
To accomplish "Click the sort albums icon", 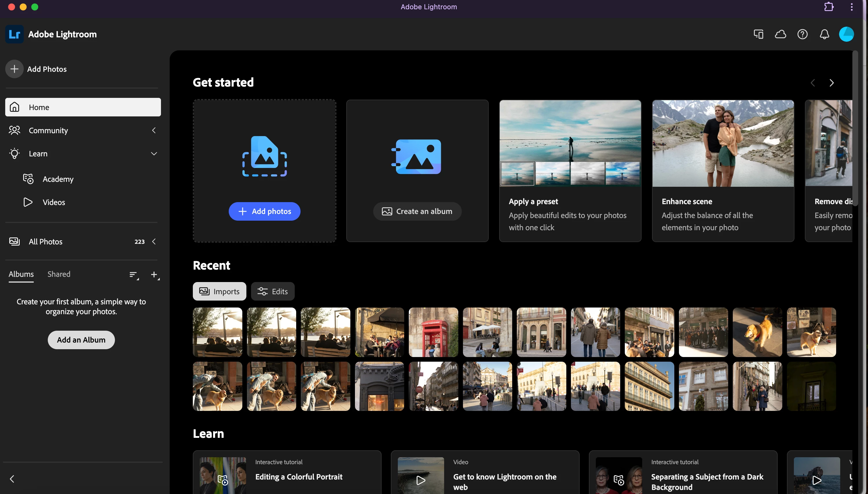I will pyautogui.click(x=134, y=275).
